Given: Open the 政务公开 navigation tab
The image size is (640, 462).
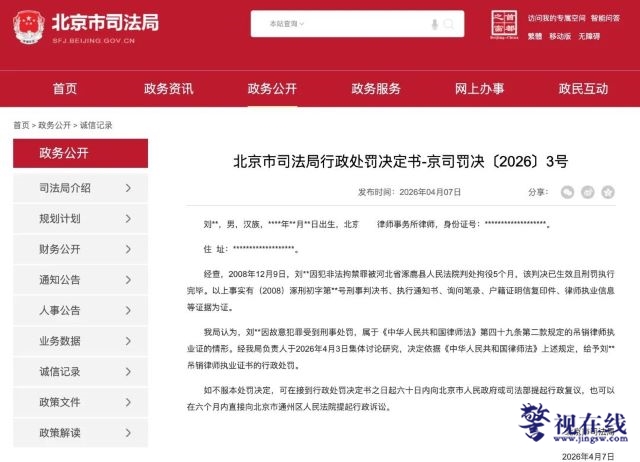Looking at the screenshot, I should point(272,89).
